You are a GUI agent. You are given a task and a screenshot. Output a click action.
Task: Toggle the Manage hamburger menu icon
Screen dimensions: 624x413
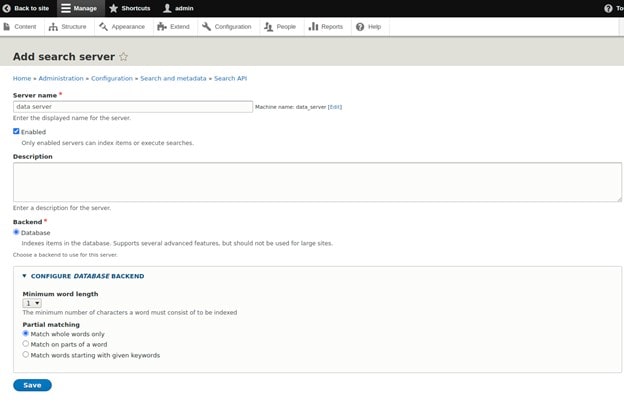[66, 8]
